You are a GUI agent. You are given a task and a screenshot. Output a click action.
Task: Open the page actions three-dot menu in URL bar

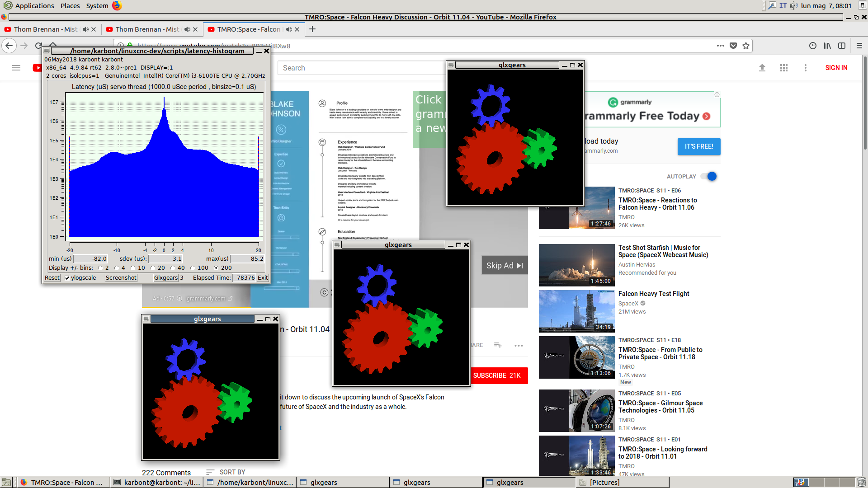click(x=721, y=46)
